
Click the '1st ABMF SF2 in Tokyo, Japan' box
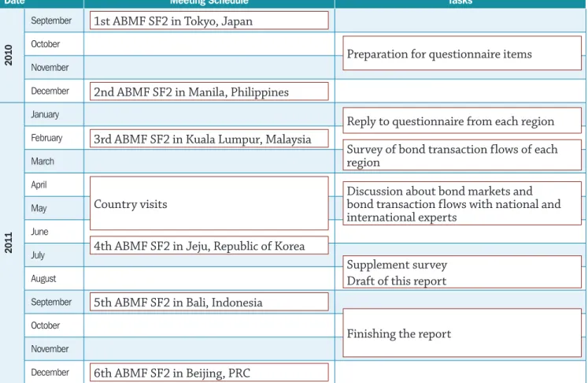[209, 20]
